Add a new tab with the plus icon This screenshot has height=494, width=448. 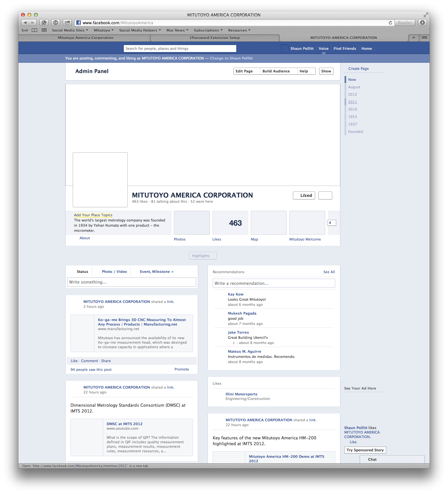click(x=413, y=38)
